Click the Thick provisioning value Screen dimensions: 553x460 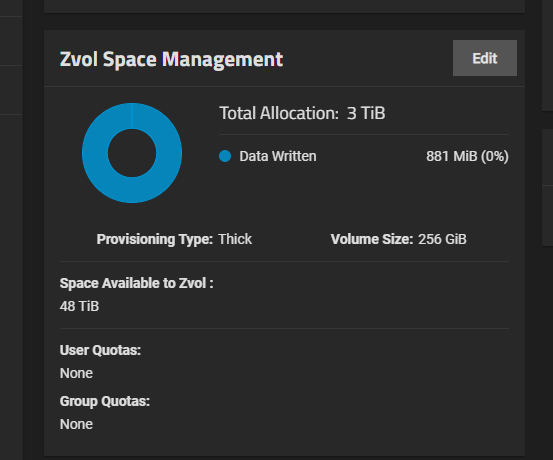coord(235,239)
